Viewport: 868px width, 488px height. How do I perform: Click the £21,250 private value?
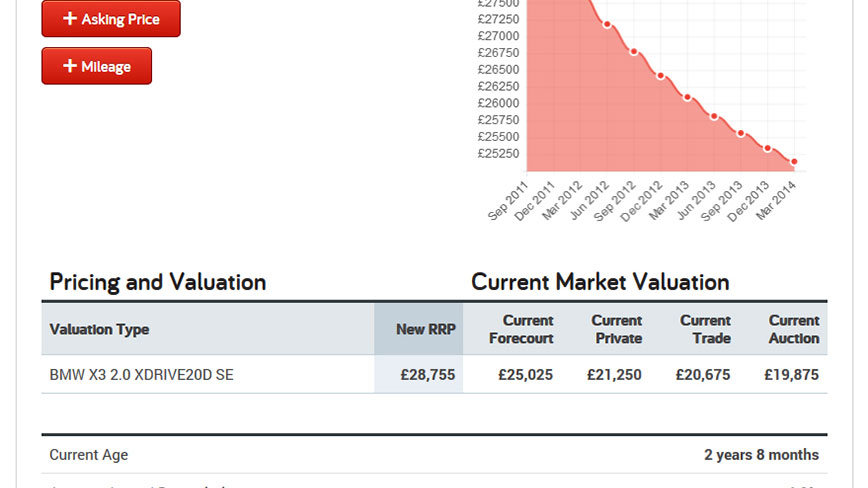click(614, 375)
